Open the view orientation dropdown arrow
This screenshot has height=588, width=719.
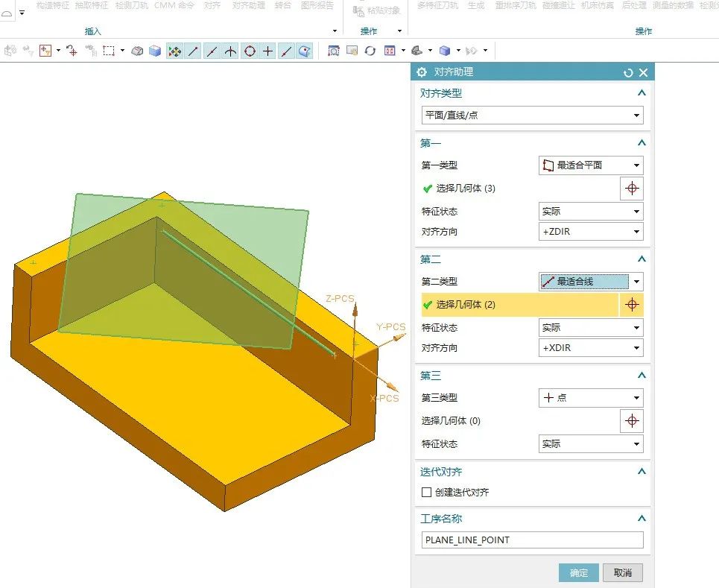tap(403, 51)
